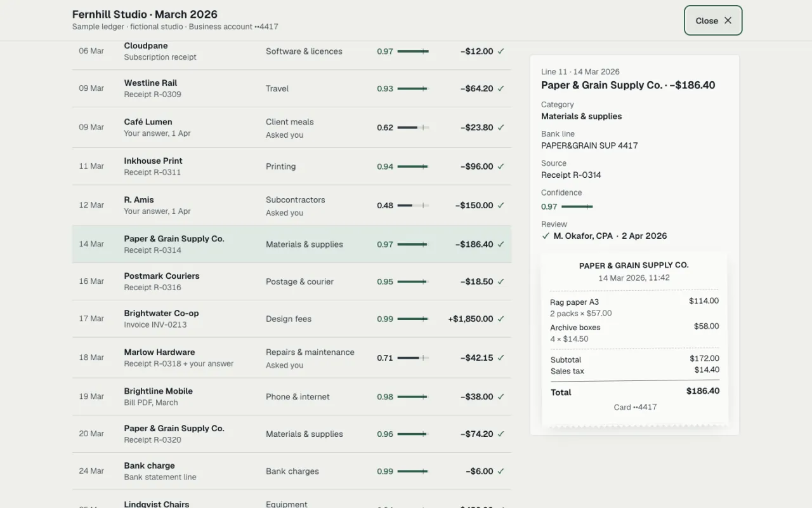Click the checkmark next to the –$186.40 row amount
812x508 pixels.
tap(501, 244)
